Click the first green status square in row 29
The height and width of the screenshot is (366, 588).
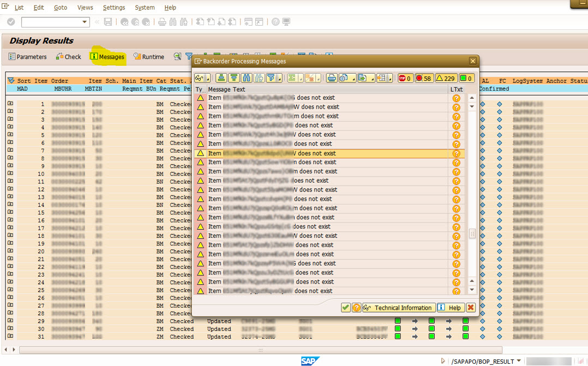[398, 321]
